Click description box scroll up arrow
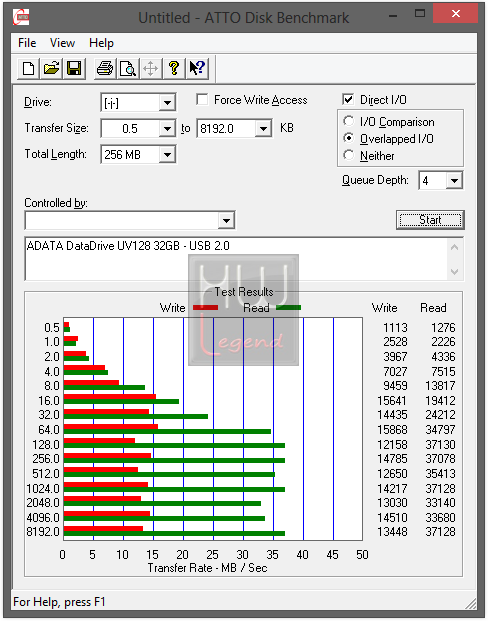Image resolution: width=488 pixels, height=621 pixels. coord(455,248)
